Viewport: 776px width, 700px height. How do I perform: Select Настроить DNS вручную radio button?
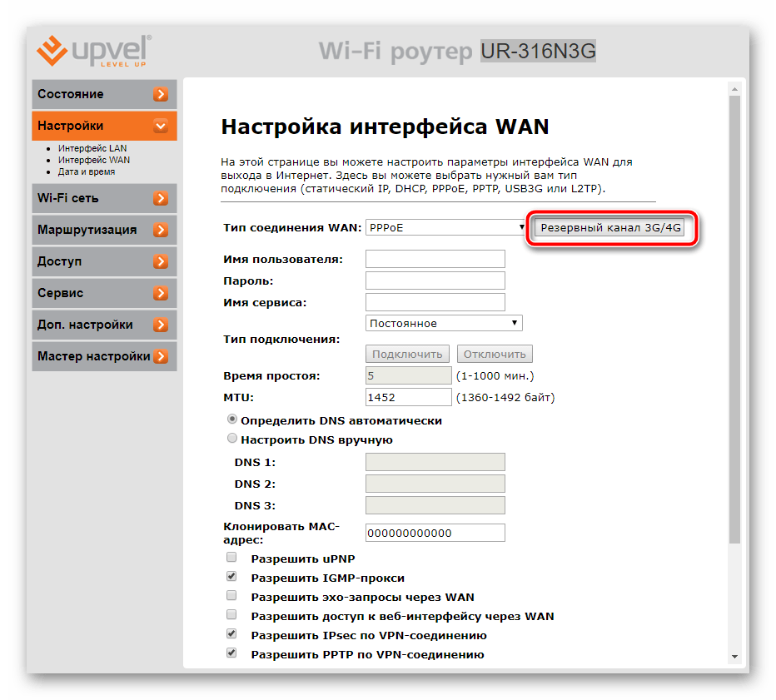(232, 439)
